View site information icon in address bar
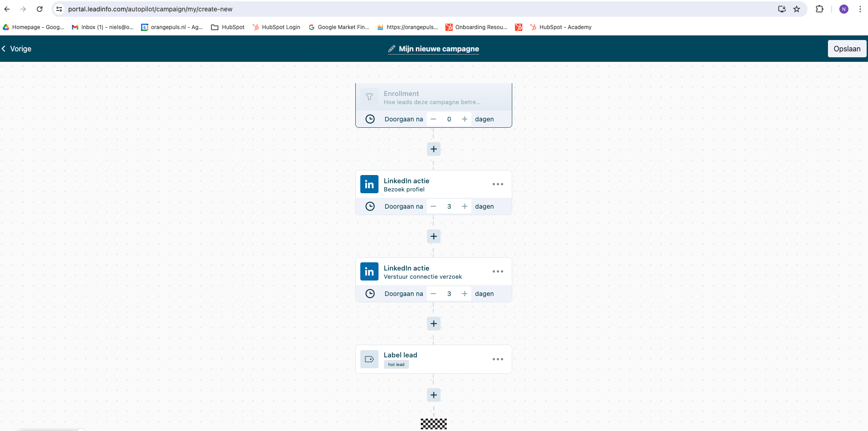Image resolution: width=868 pixels, height=431 pixels. pos(59,9)
